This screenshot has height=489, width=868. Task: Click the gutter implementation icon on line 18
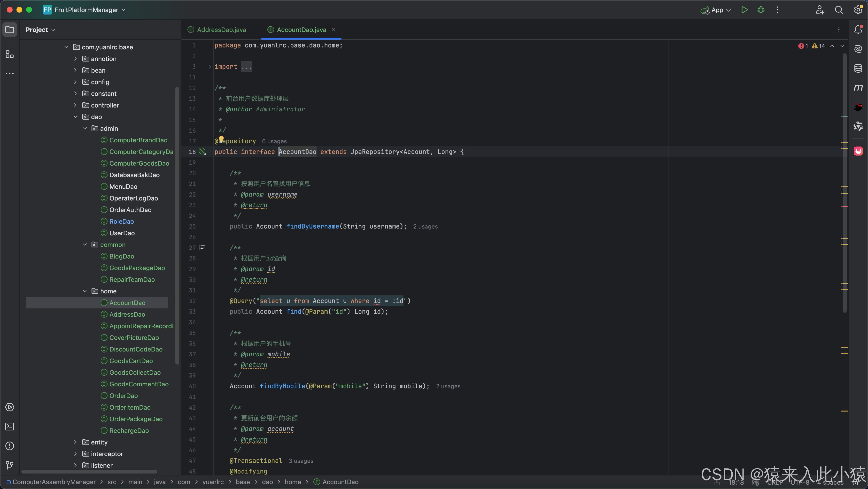click(202, 152)
